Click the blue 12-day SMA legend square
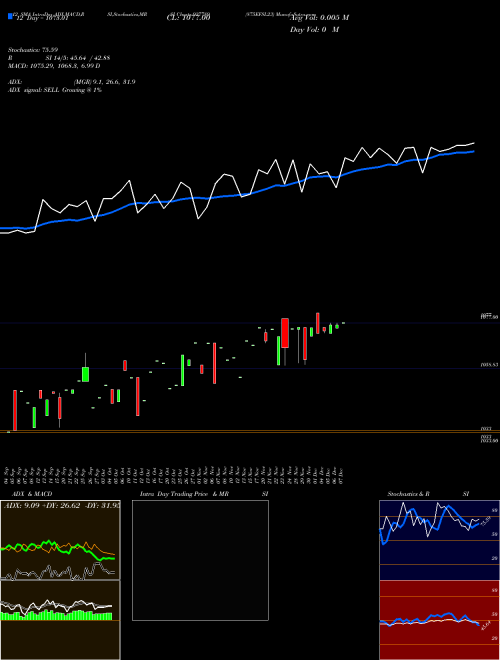The width and height of the screenshot is (500, 660). (10, 16)
